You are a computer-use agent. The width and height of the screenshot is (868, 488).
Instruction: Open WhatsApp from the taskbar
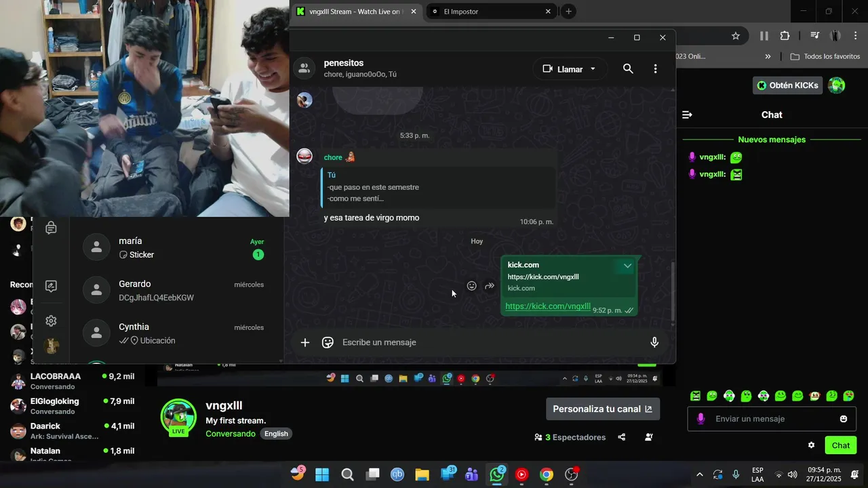pyautogui.click(x=497, y=474)
